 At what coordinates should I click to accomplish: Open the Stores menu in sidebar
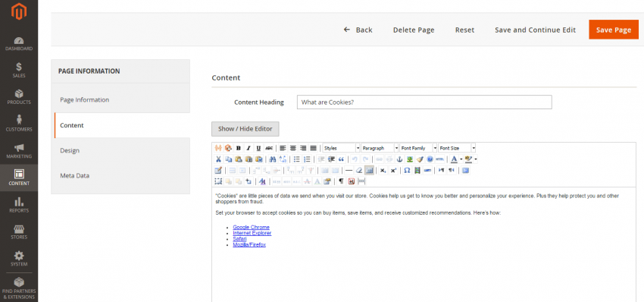pos(19,232)
